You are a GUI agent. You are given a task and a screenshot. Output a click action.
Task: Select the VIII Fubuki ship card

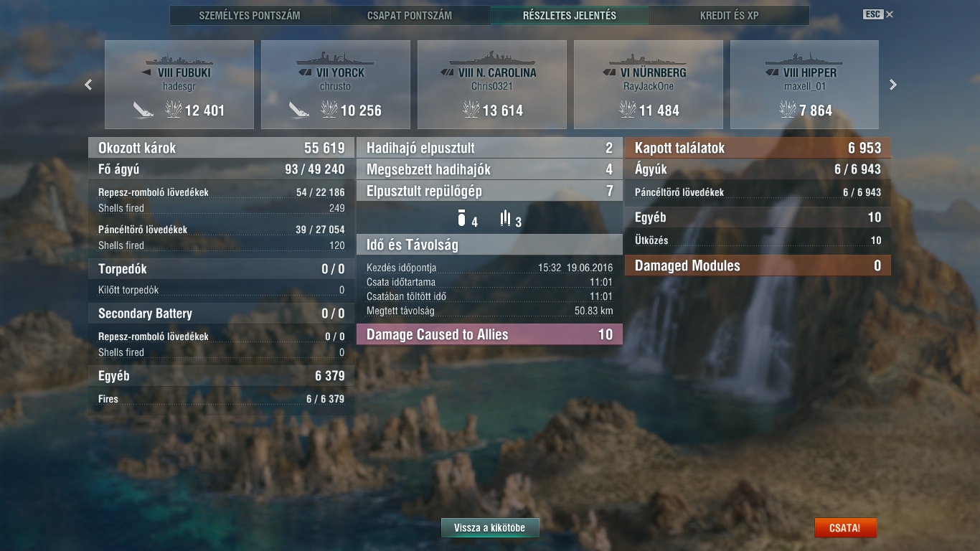pyautogui.click(x=179, y=85)
